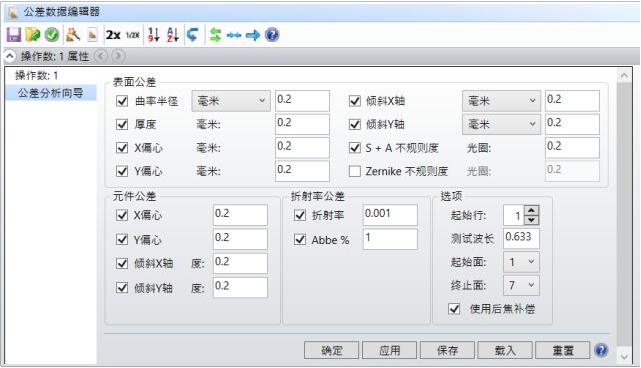
Task: Click the purple save tolerance data icon
Action: pos(13,35)
